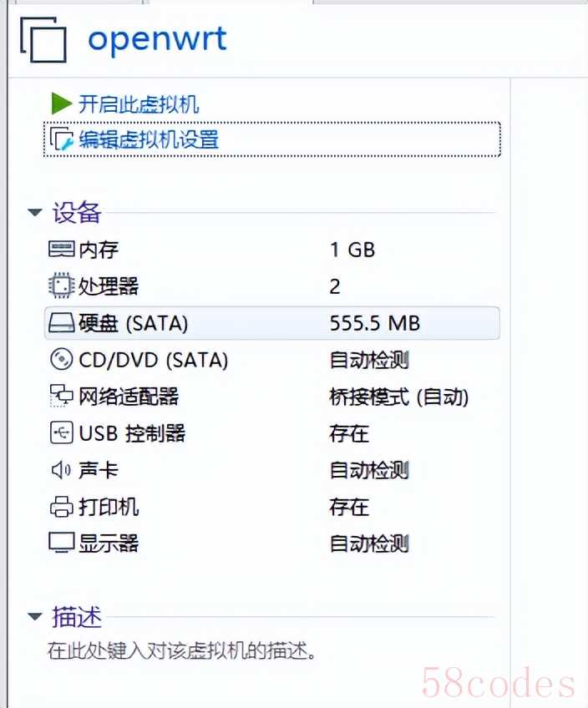Collapse the 设备 devices section

(x=35, y=212)
